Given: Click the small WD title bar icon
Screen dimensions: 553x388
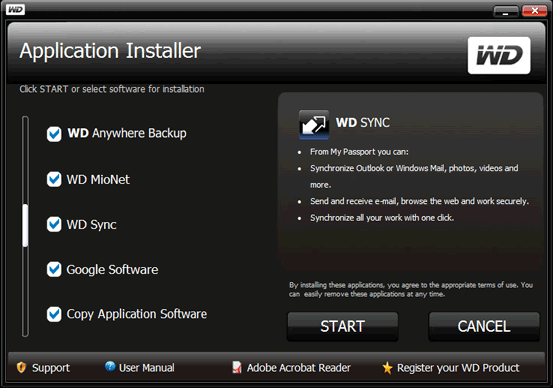Looking at the screenshot, I should pyautogui.click(x=15, y=9).
